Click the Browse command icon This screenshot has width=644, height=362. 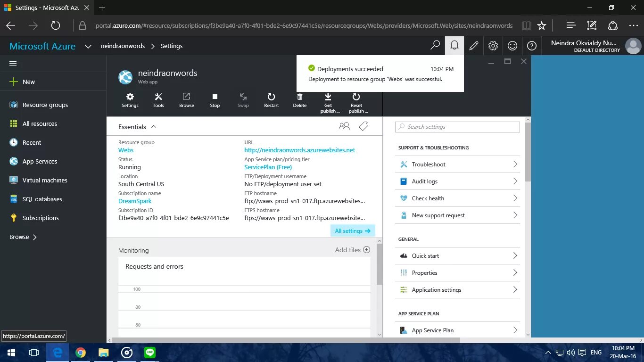[186, 96]
